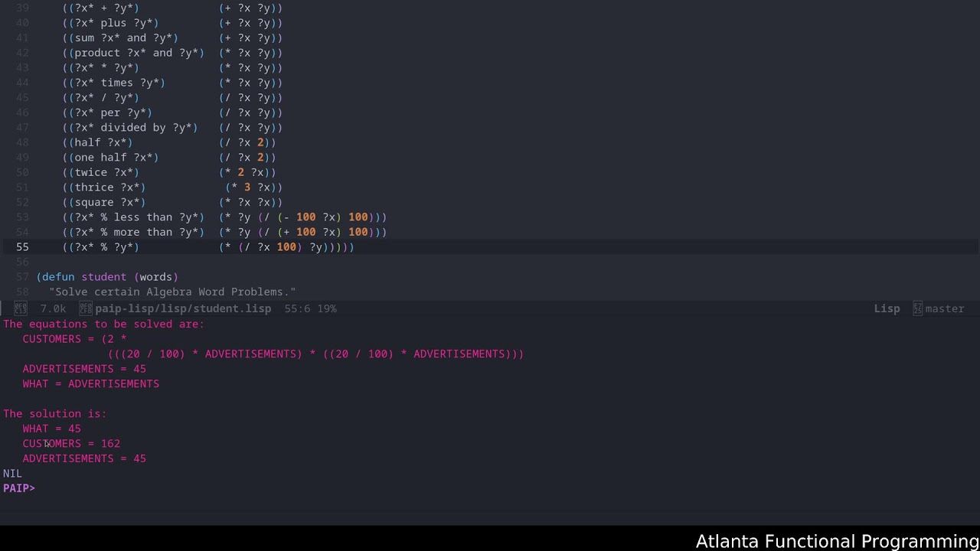This screenshot has width=980, height=551.
Task: Click the (thrice ?x*) pattern on line 51
Action: point(107,187)
